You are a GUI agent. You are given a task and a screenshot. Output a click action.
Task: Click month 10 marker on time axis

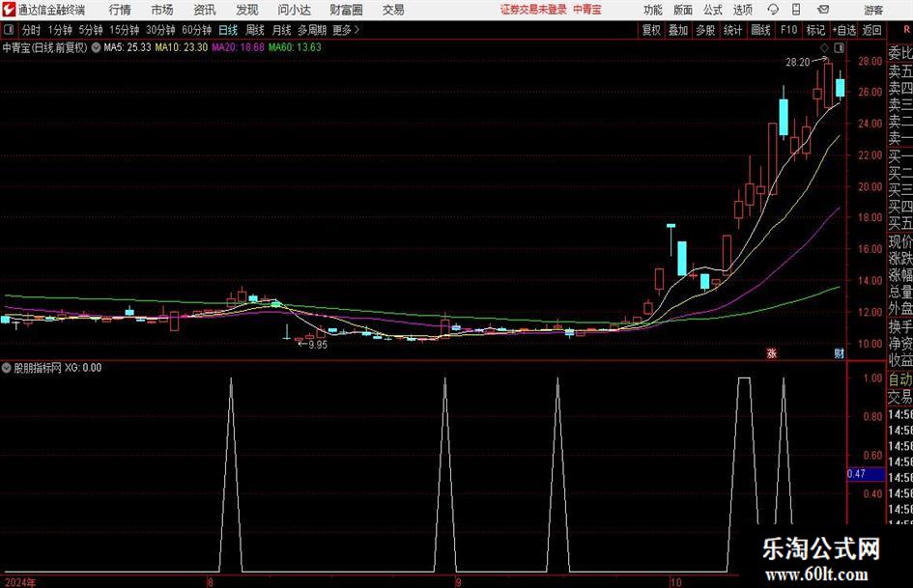click(675, 582)
